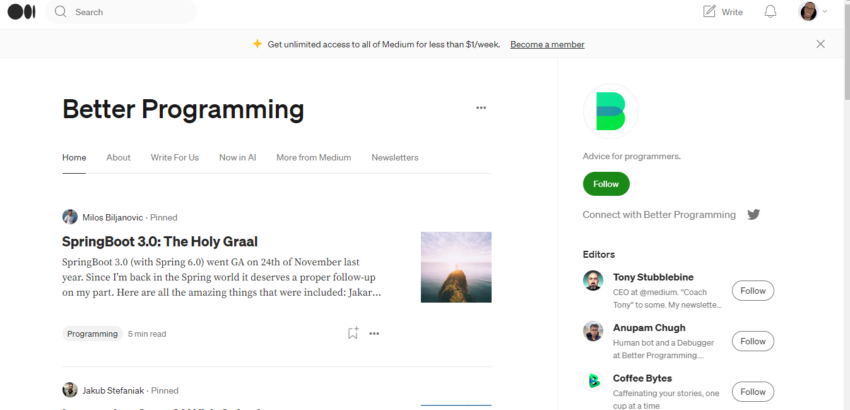Toggle follow for Coffee Bytes
The image size is (850, 410).
pos(752,391)
